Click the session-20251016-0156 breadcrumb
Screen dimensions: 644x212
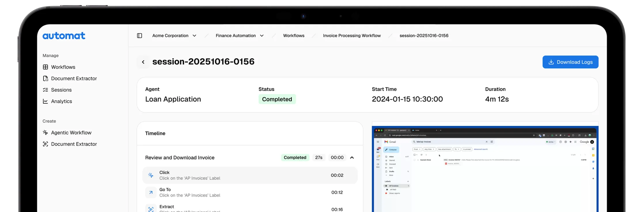[424, 36]
